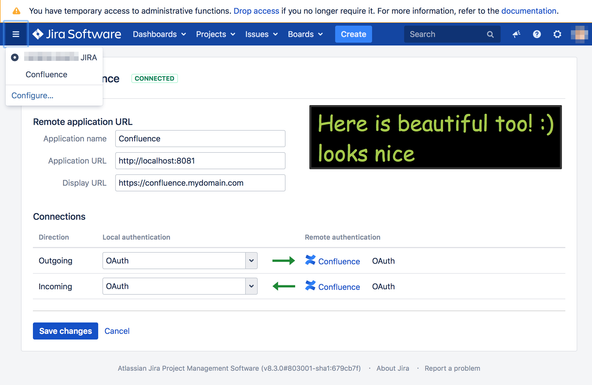Screen dimensions: 592x385
Task: Expand the Boards menu
Action: [x=305, y=34]
